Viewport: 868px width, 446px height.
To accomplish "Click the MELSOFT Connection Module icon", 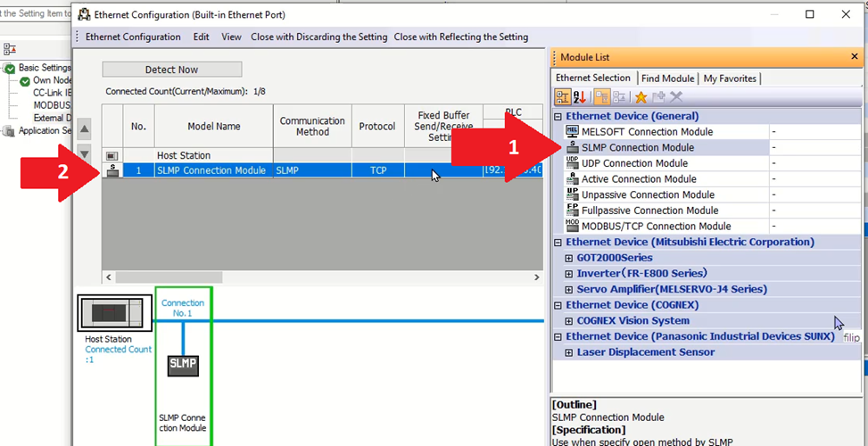I will pos(572,131).
